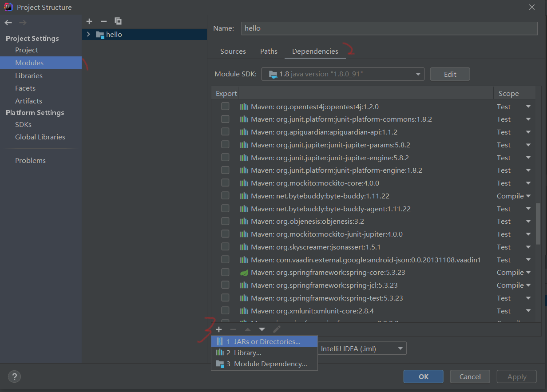
Task: Click the Cancel button
Action: pos(470,376)
